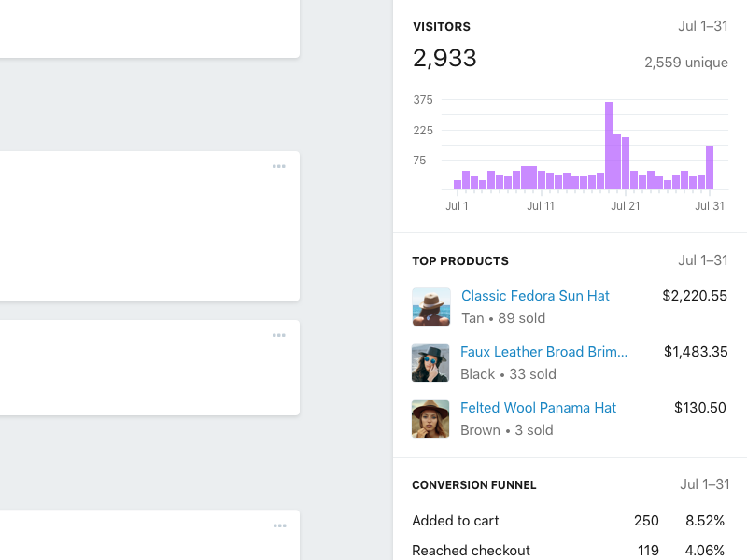
Task: Click the Felted Wool Panama Hat thumbnail
Action: [430, 419]
